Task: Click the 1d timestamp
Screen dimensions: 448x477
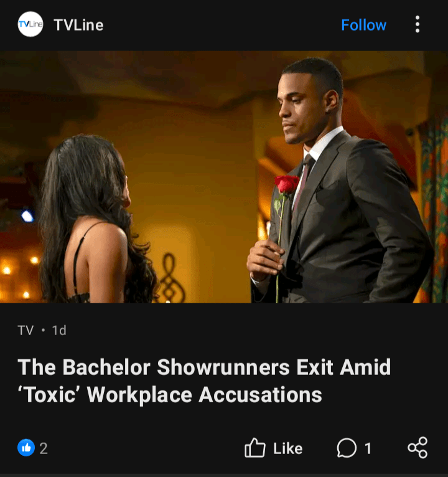Action: (59, 331)
